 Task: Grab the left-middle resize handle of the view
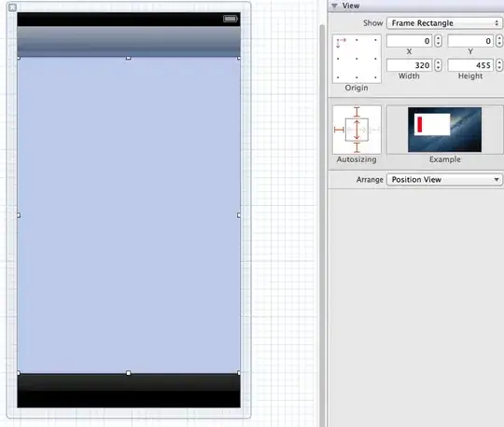(19, 215)
